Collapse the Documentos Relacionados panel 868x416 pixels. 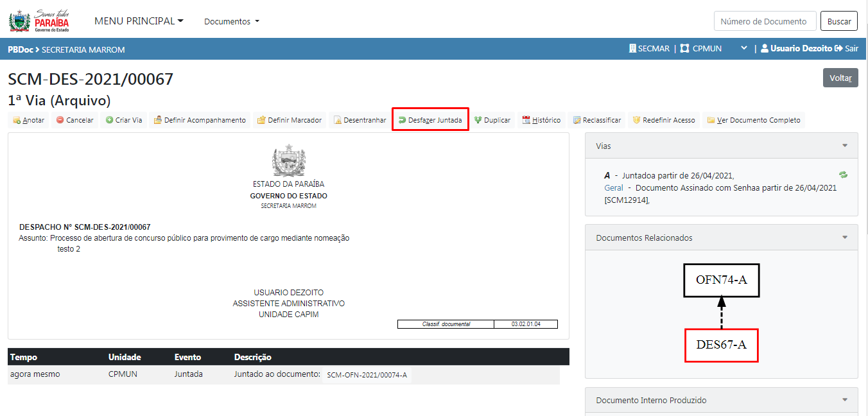point(845,238)
